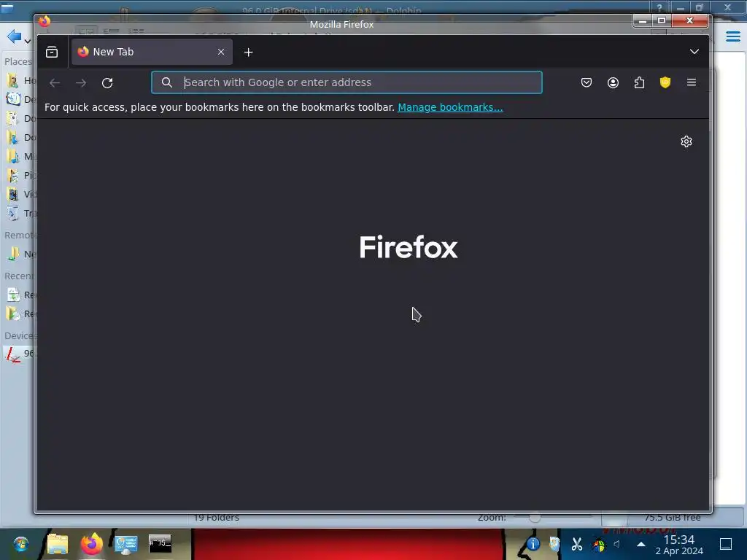Open a new tab with the plus button
The height and width of the screenshot is (560, 747).
pos(248,52)
